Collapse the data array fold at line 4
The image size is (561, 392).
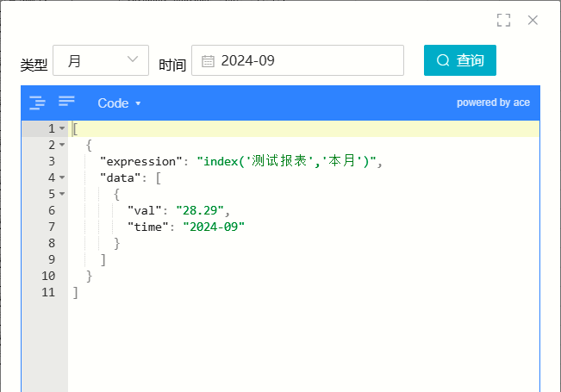tap(62, 177)
